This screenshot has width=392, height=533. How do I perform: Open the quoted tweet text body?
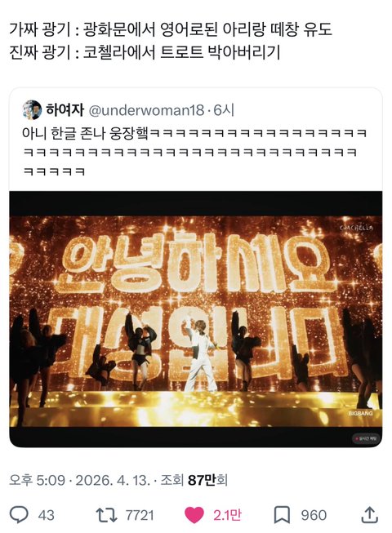194,152
